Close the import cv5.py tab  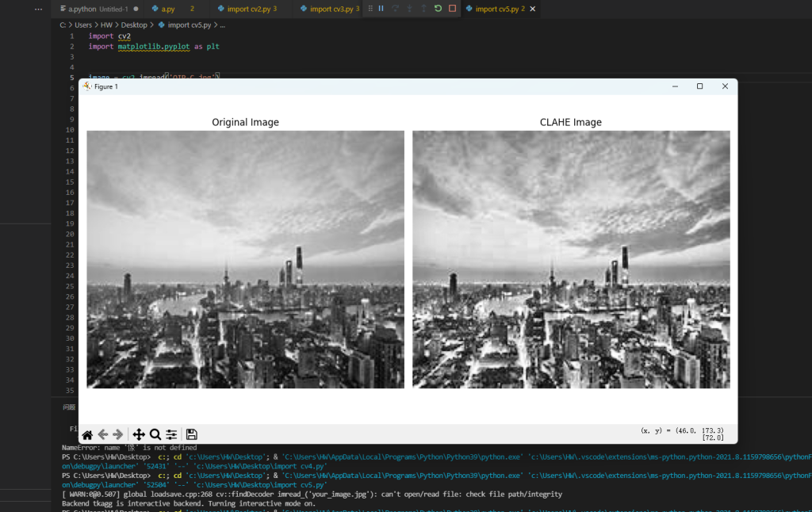click(x=532, y=9)
